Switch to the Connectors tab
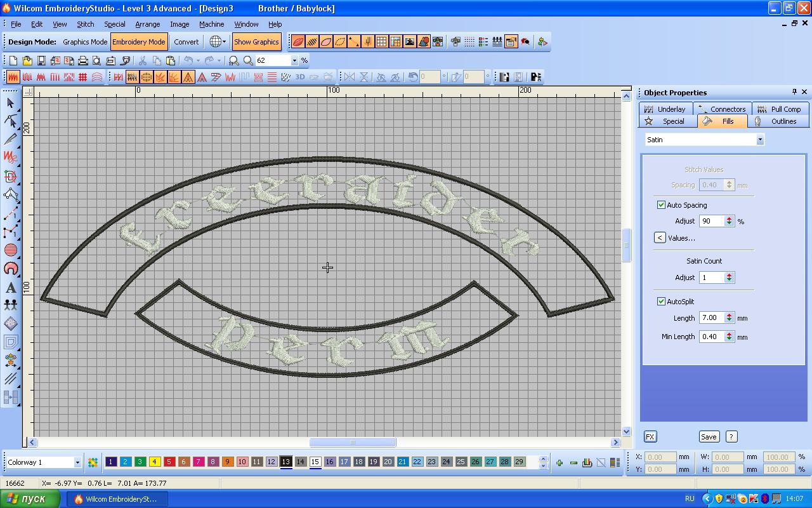 click(x=722, y=109)
